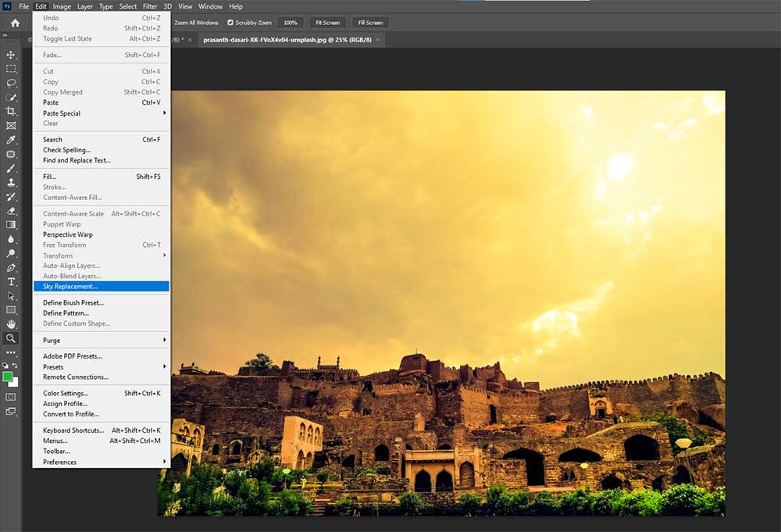Expand the Transform submenu

tap(102, 255)
